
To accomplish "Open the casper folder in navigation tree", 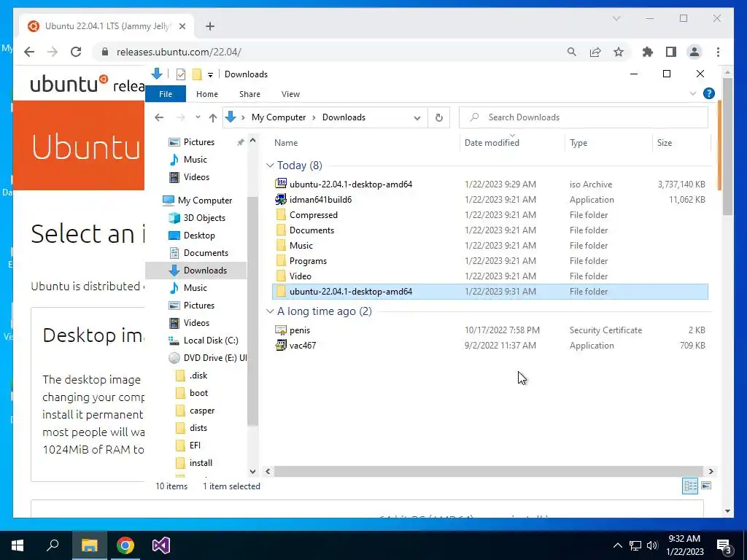I will tap(196, 410).
